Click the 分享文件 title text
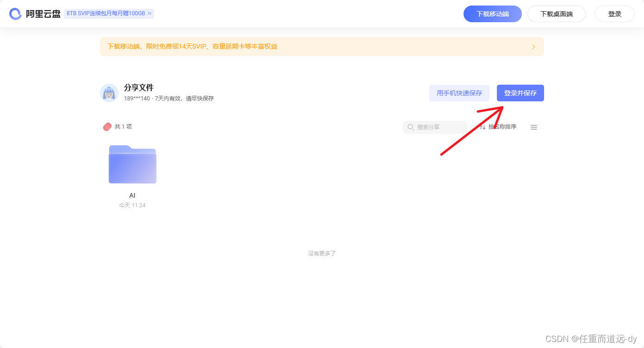 coord(138,87)
